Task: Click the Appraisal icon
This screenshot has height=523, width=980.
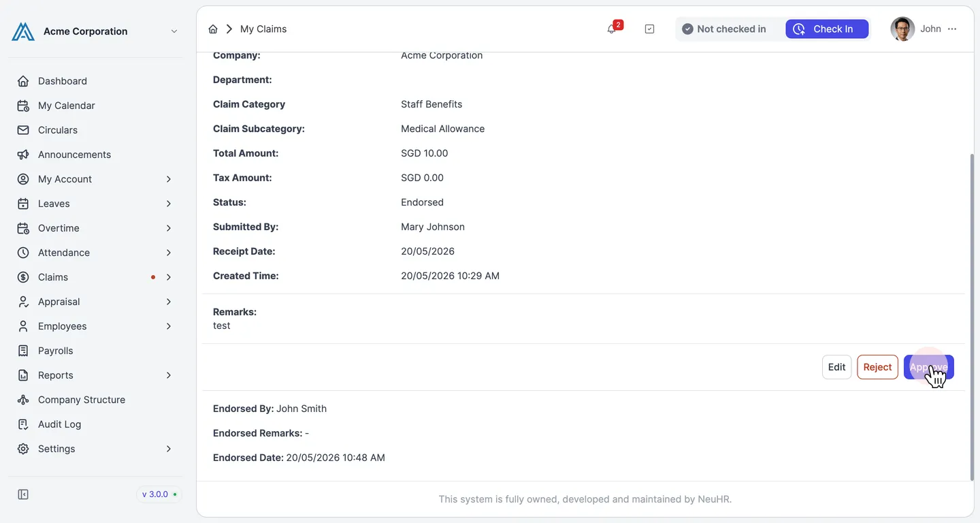Action: (x=23, y=302)
